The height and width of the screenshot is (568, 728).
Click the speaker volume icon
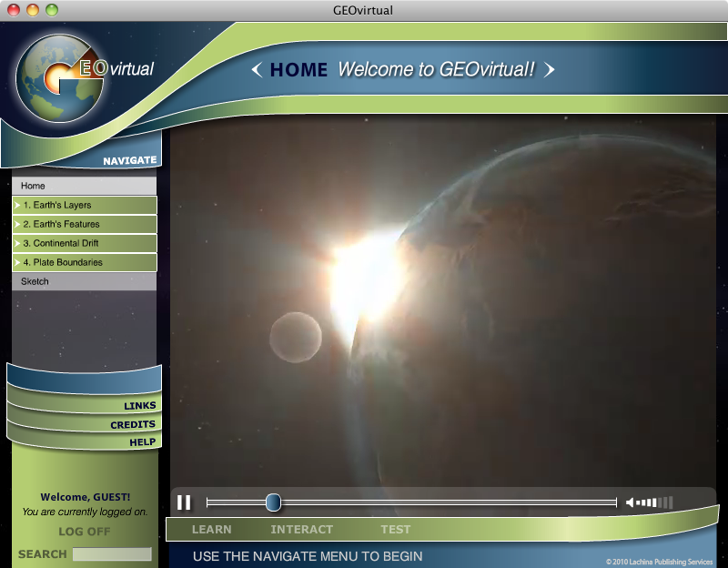pyautogui.click(x=630, y=502)
